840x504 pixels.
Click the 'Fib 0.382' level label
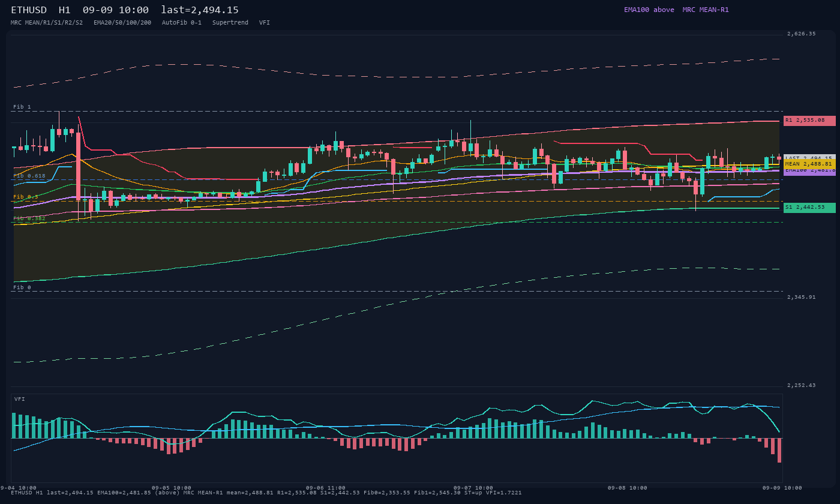[x=29, y=218]
